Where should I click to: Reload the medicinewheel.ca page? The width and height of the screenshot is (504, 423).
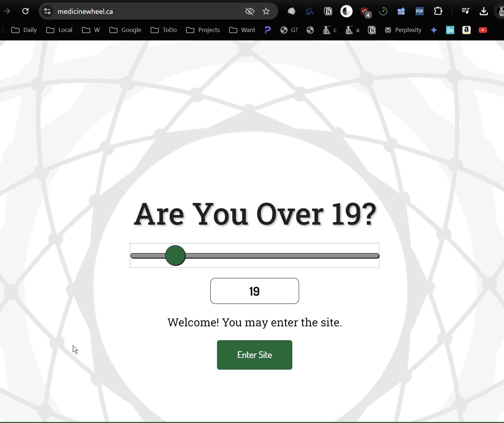pos(25,11)
